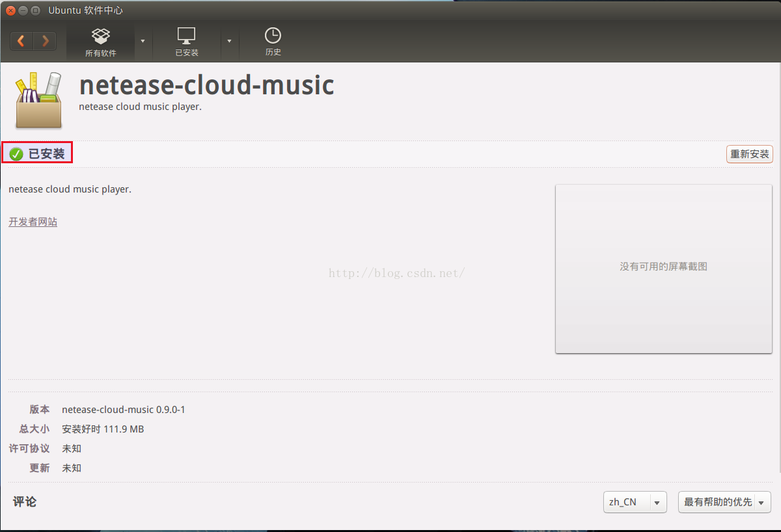Image resolution: width=781 pixels, height=532 pixels.
Task: Open the 历史 history view
Action: click(x=273, y=42)
